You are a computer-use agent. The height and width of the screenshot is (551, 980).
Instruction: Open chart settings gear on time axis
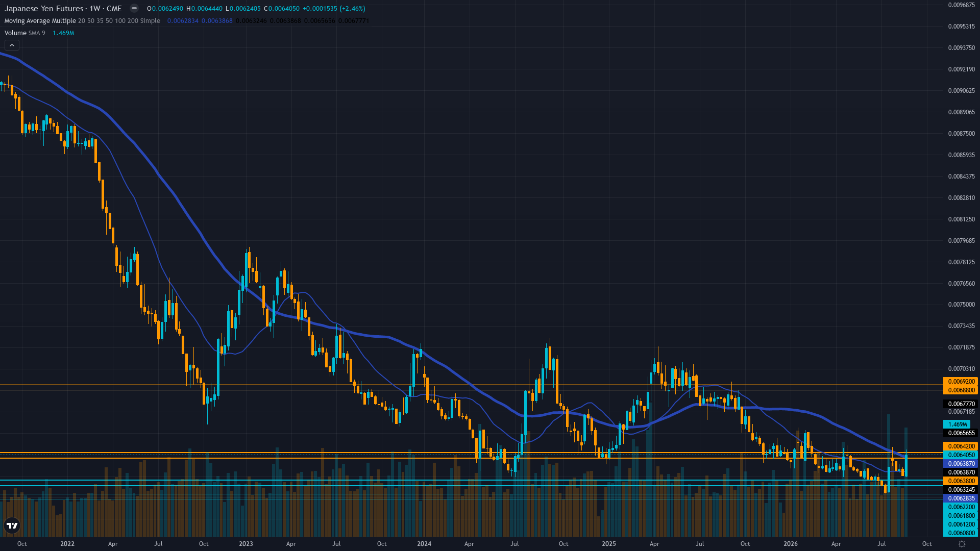(962, 544)
